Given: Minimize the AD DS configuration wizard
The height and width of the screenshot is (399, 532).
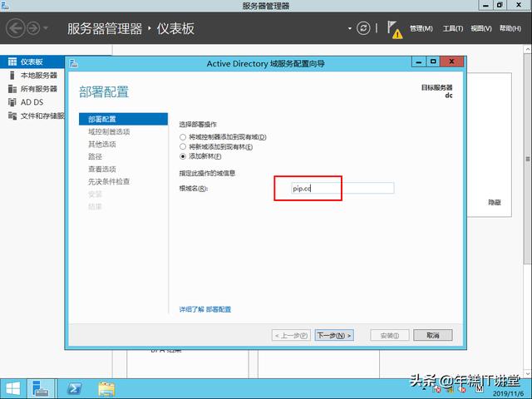Looking at the screenshot, I should 419,62.
